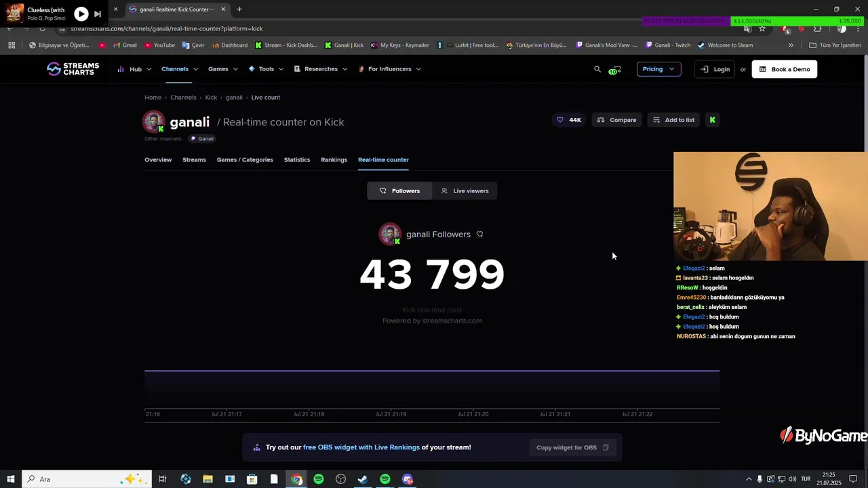868x488 pixels.
Task: Click the address bar URL
Action: (x=166, y=28)
